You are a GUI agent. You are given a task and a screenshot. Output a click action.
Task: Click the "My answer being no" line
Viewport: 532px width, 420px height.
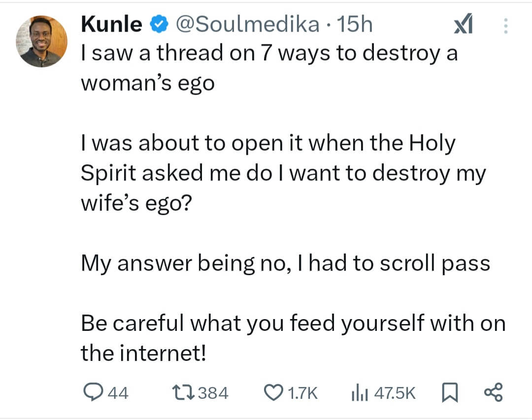pos(285,263)
